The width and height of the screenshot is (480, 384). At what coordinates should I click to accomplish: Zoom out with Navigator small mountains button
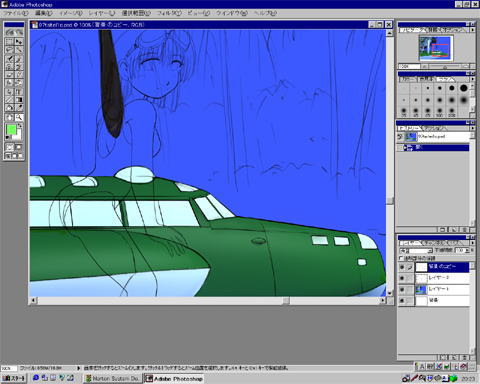424,67
